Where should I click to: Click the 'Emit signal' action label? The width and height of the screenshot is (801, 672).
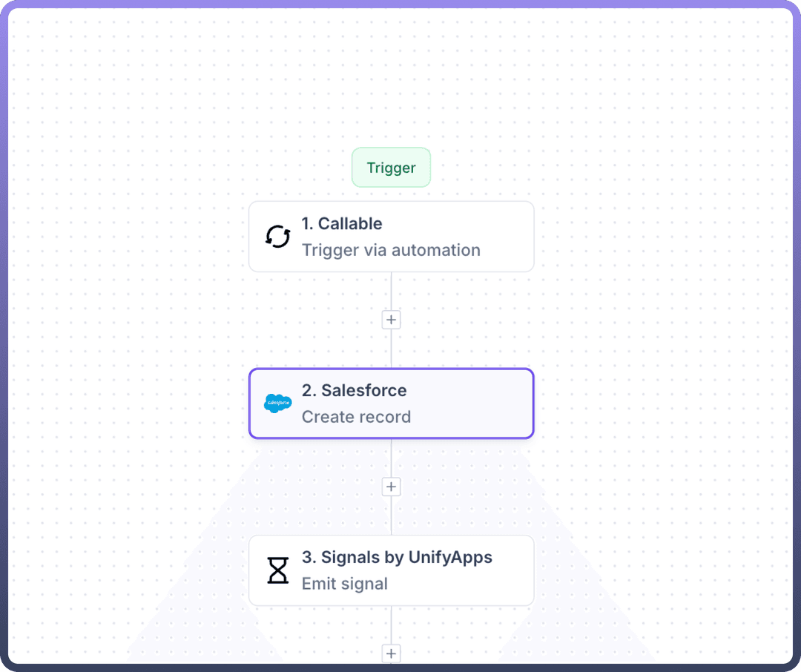[344, 584]
